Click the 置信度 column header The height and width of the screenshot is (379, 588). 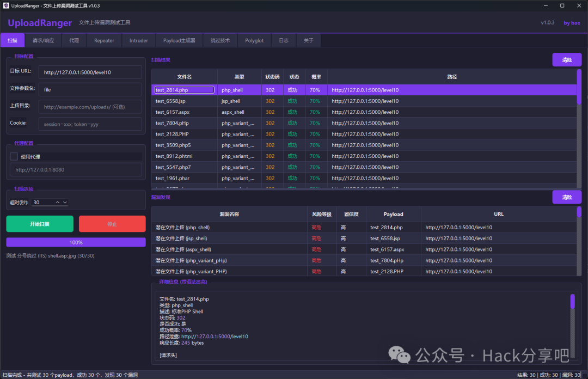pos(351,214)
